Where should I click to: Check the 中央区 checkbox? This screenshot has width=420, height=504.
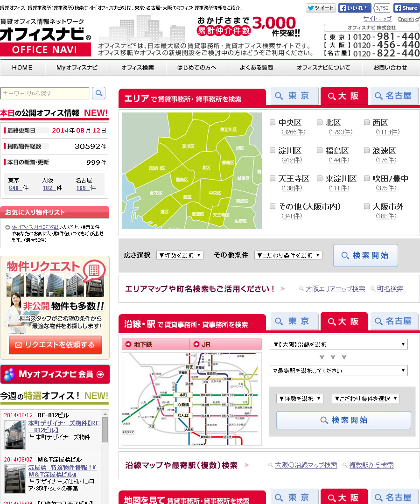(273, 122)
